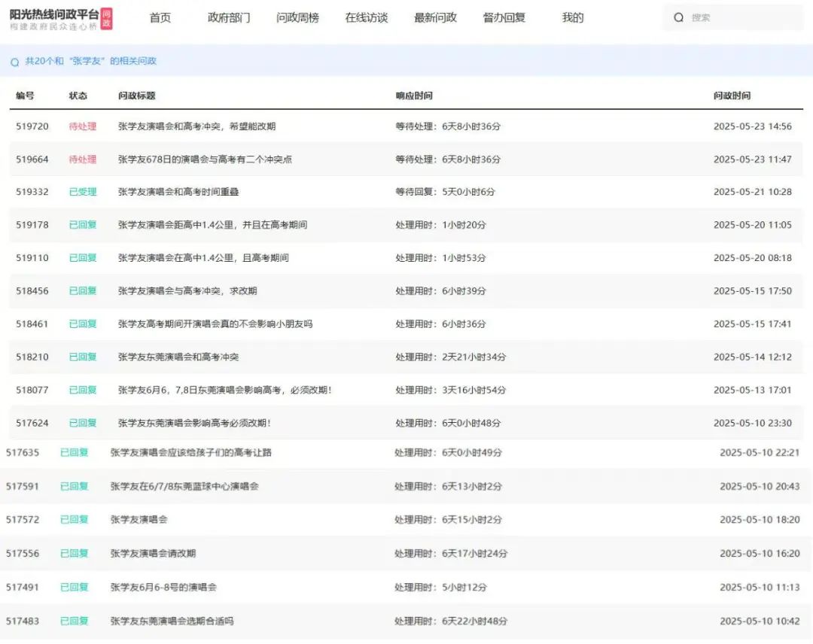Image resolution: width=813 pixels, height=644 pixels.
Task: Open inquiry 张学友东莞演唱会影响高考必须改期！
Action: (x=194, y=423)
